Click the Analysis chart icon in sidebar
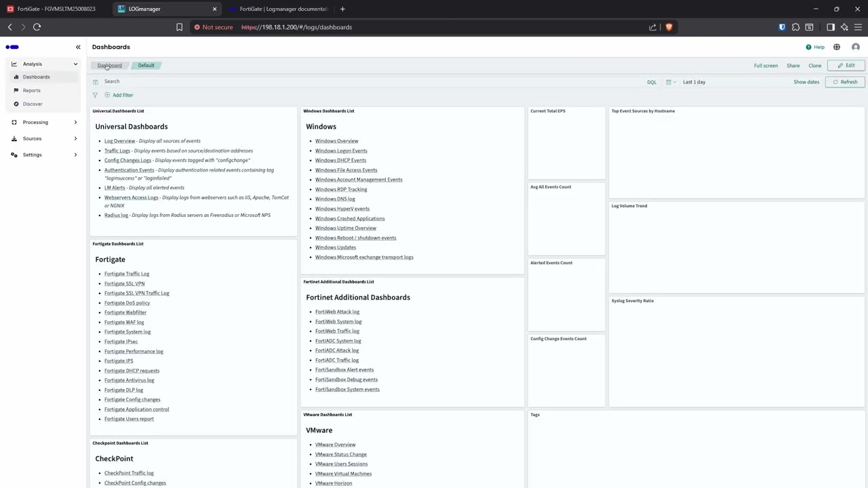 click(14, 64)
